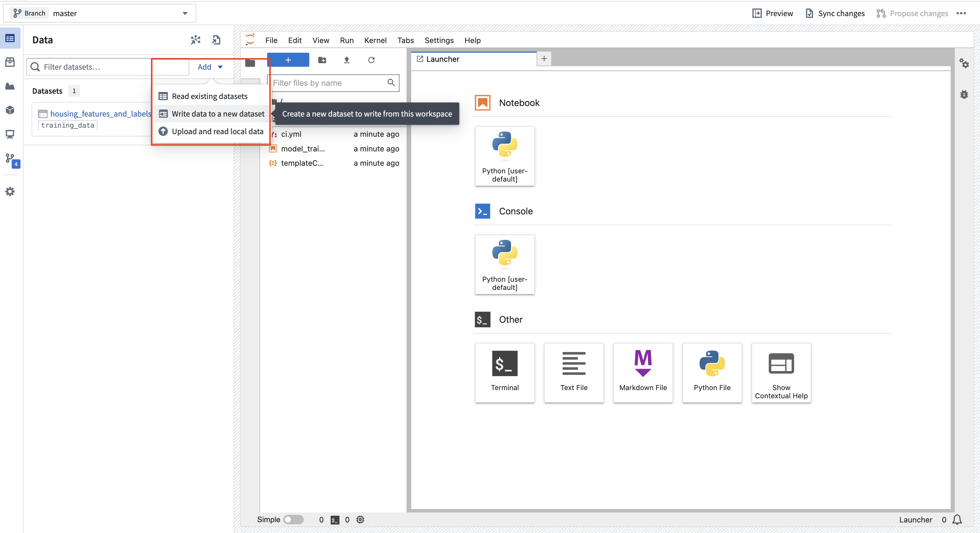
Task: Click the upload files icon
Action: point(346,60)
